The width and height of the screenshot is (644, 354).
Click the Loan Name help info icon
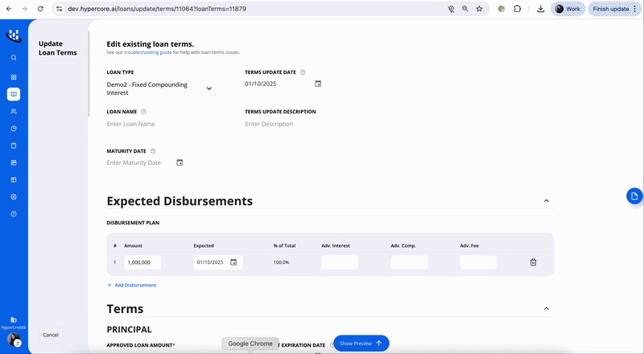[144, 112]
